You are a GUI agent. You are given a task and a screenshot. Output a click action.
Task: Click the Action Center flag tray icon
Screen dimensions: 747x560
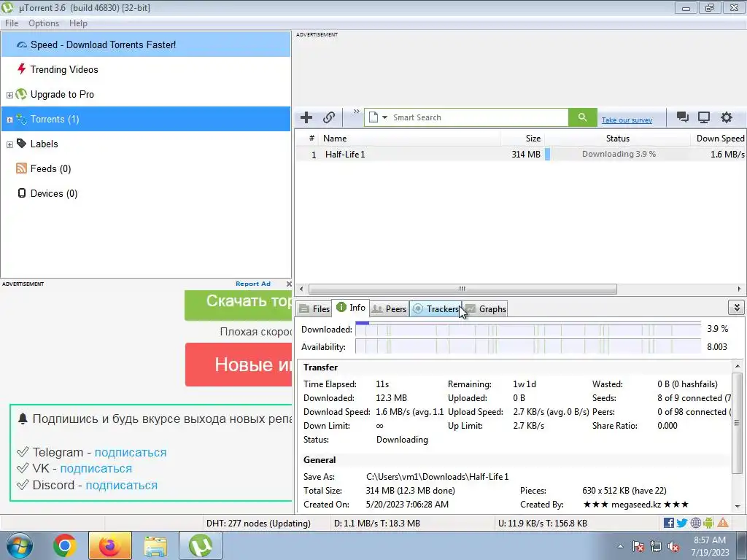click(638, 547)
